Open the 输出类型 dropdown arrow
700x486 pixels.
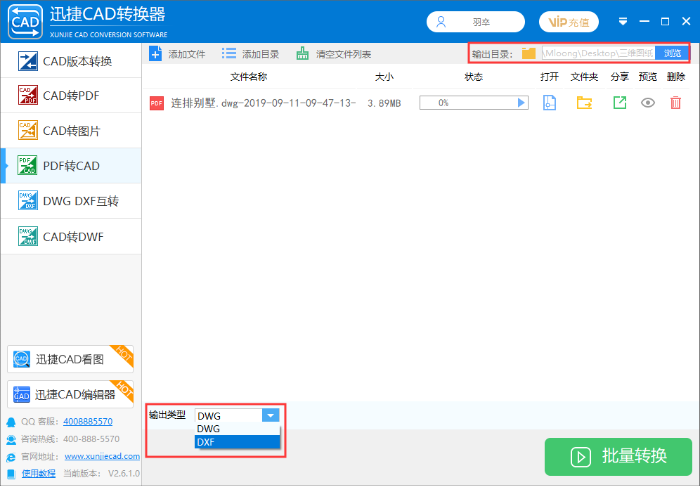coord(271,415)
